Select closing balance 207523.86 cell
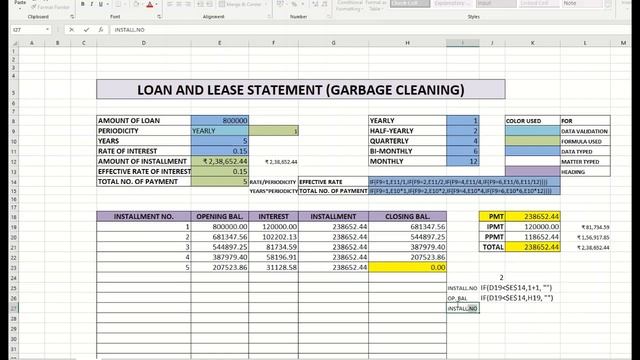This screenshot has height=360, width=640. pyautogui.click(x=407, y=257)
